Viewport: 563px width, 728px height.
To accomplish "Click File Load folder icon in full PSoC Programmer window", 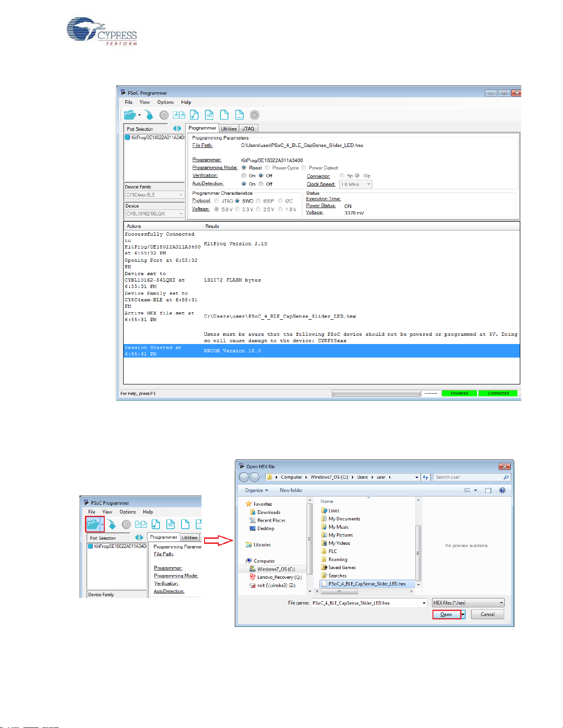I will (130, 115).
